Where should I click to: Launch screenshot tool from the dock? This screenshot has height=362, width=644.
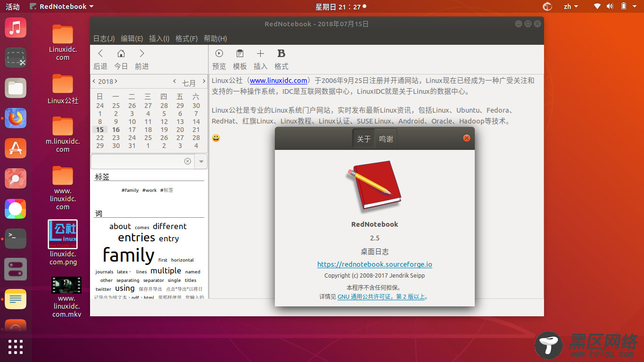(x=16, y=58)
